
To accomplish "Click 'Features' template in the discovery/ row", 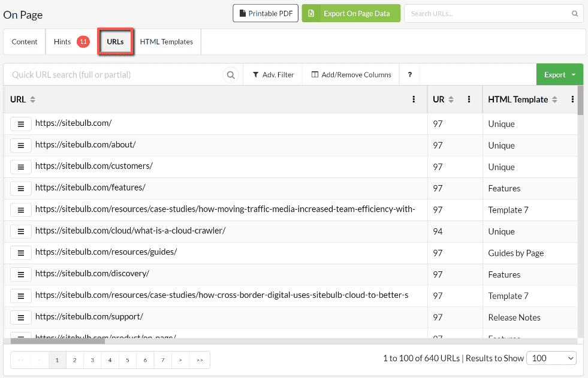I will 504,274.
